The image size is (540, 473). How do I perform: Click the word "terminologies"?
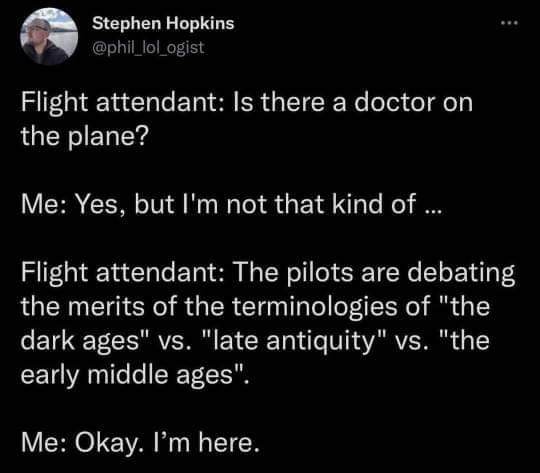pos(314,307)
